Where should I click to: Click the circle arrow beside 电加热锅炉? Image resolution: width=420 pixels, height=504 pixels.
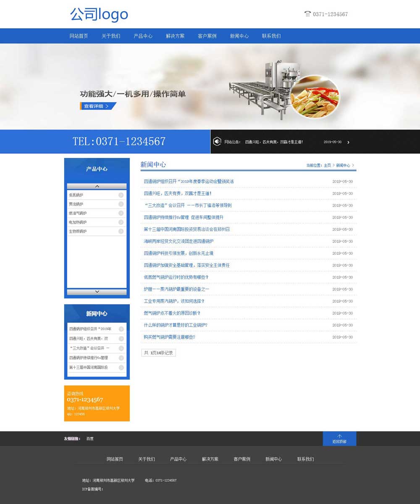tap(121, 222)
